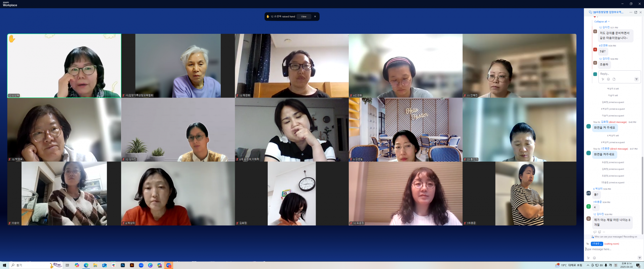This screenshot has width=644, height=269.
Task: Select the 18 박영옥 video tile
Action: pyautogui.click(x=64, y=130)
